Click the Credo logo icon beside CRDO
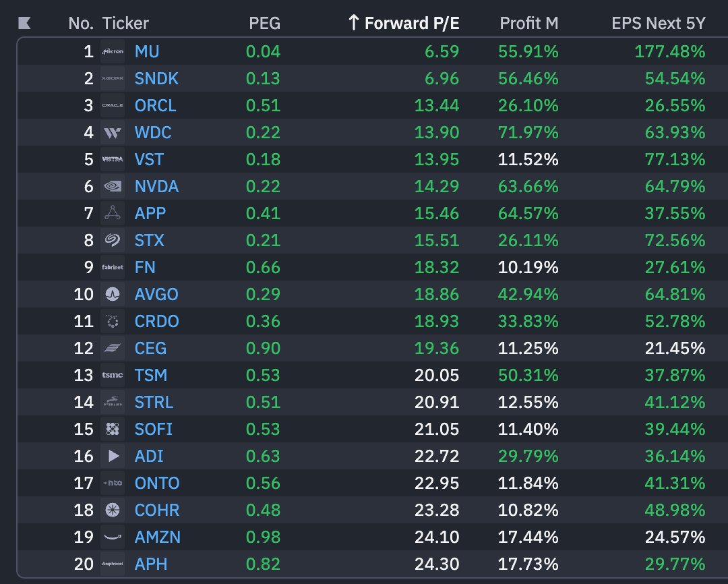The width and height of the screenshot is (728, 584). click(113, 321)
